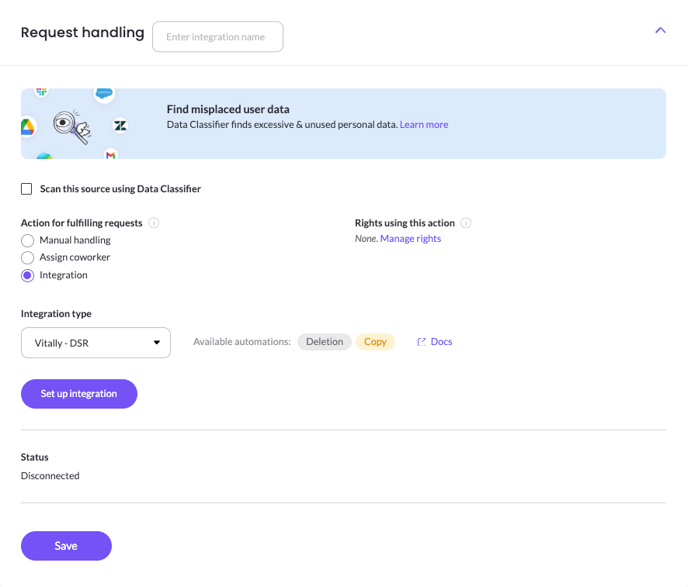Open the Vitally - DSR integration type dropdown
The height and width of the screenshot is (587, 688).
(x=96, y=343)
